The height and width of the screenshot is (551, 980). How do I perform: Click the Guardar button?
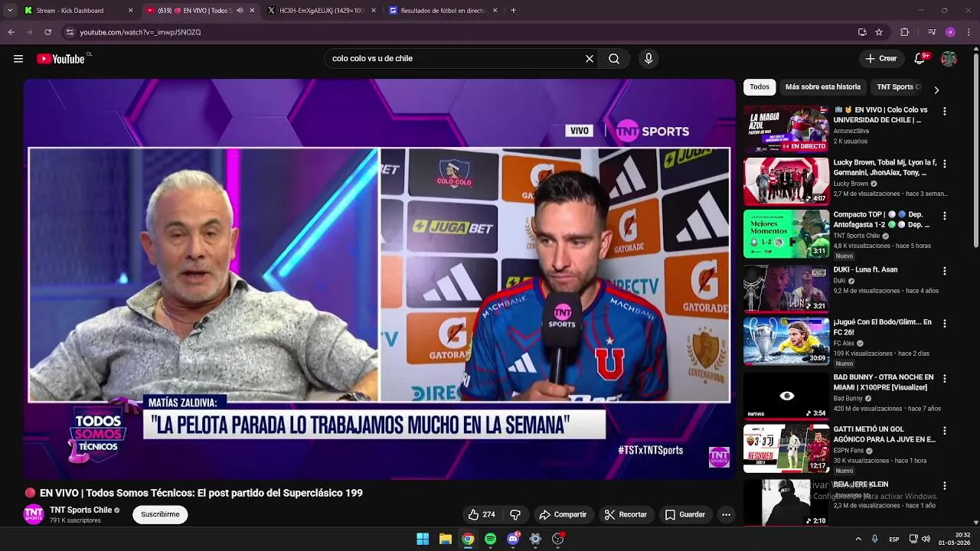[x=685, y=515]
